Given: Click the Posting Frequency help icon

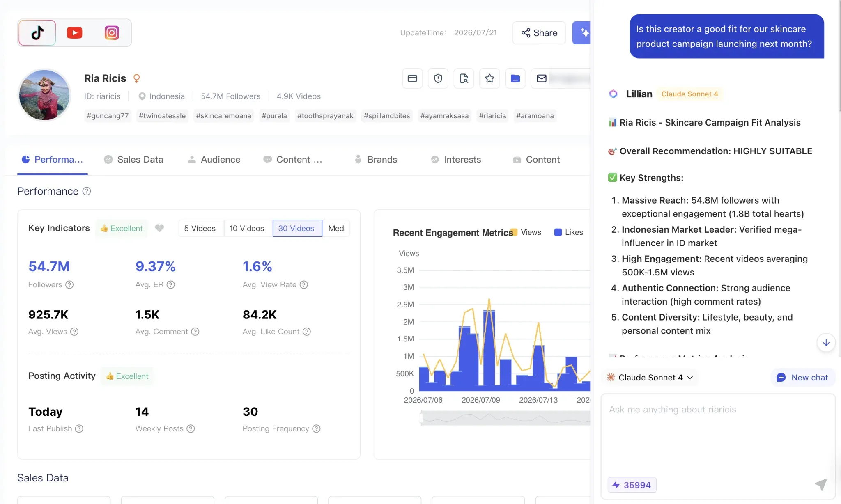Looking at the screenshot, I should 316,429.
